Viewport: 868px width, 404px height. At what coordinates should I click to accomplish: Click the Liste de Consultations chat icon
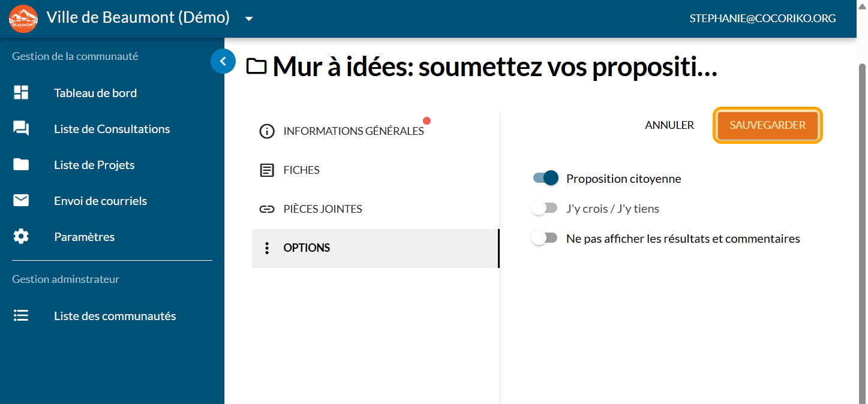(x=21, y=129)
